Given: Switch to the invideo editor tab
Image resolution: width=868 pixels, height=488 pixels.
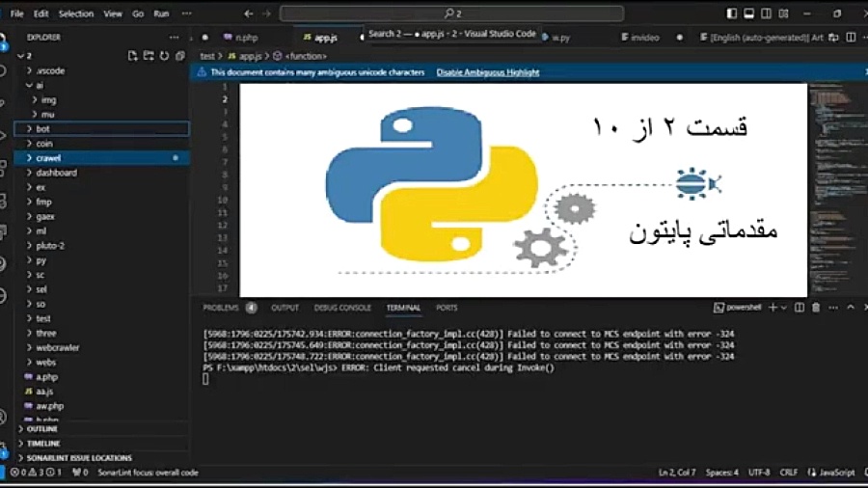Looking at the screenshot, I should click(640, 37).
